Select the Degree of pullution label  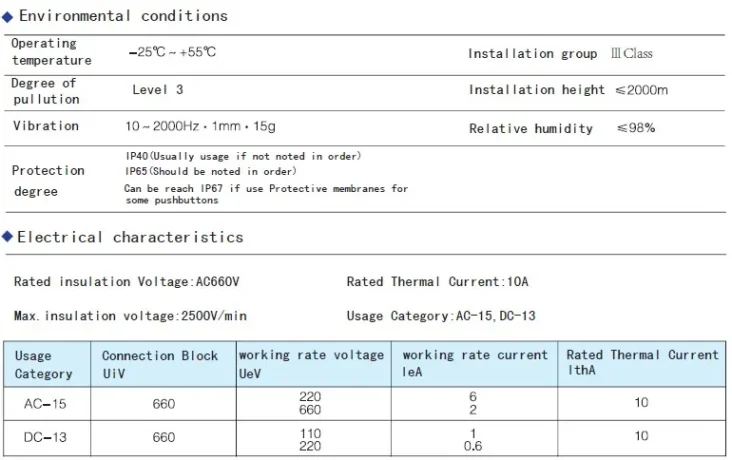(x=45, y=91)
